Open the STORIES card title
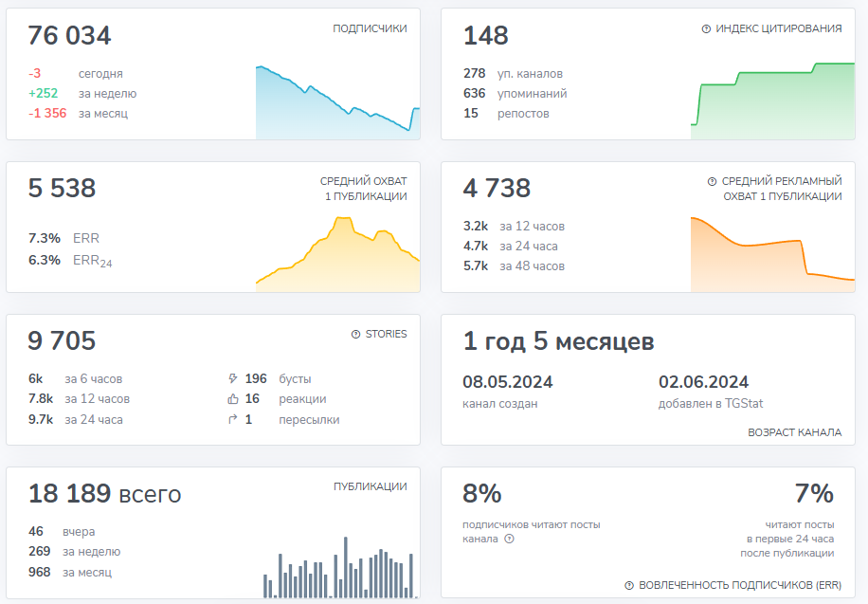868x604 pixels. 386,334
